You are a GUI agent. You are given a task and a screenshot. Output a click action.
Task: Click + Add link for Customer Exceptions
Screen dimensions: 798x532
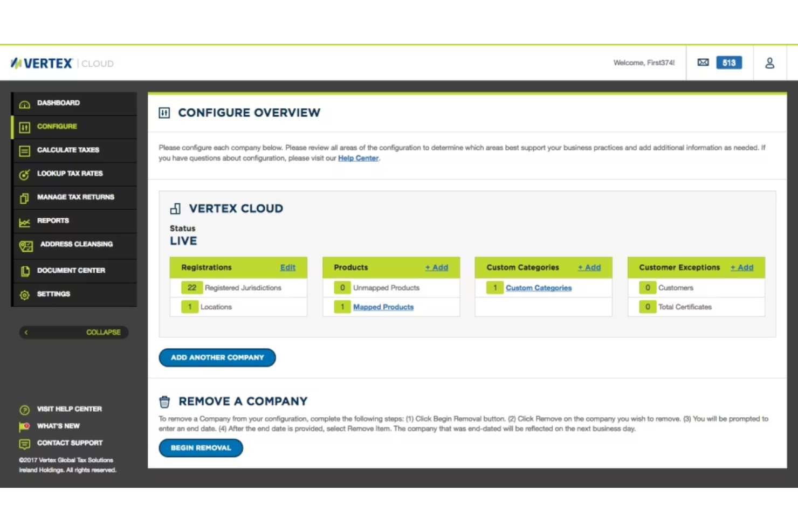742,267
